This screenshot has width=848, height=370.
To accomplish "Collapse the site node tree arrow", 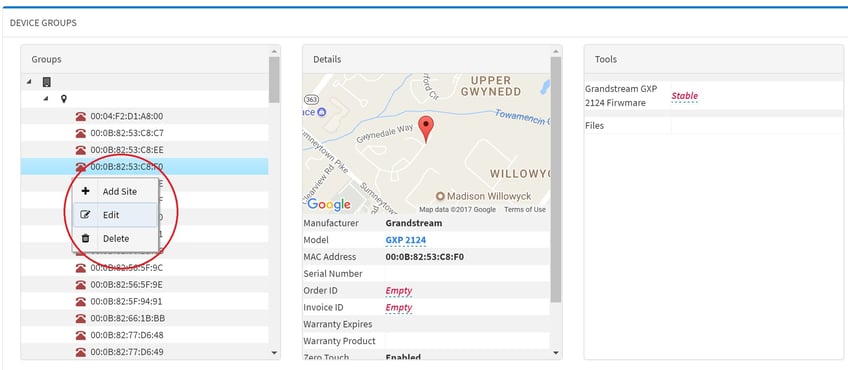I will click(x=46, y=99).
